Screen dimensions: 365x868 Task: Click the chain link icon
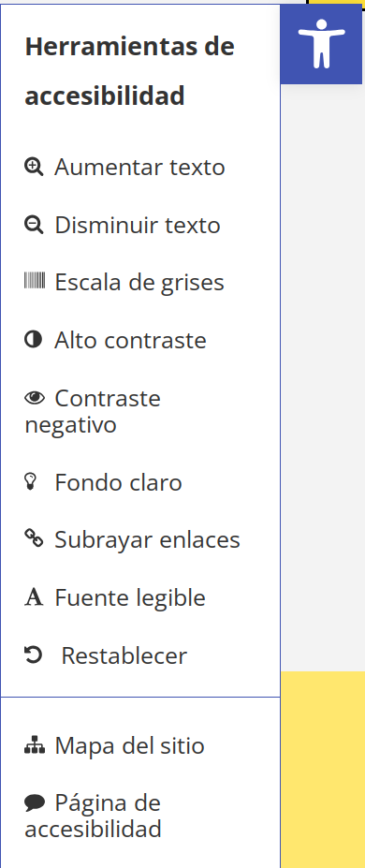pyautogui.click(x=34, y=538)
